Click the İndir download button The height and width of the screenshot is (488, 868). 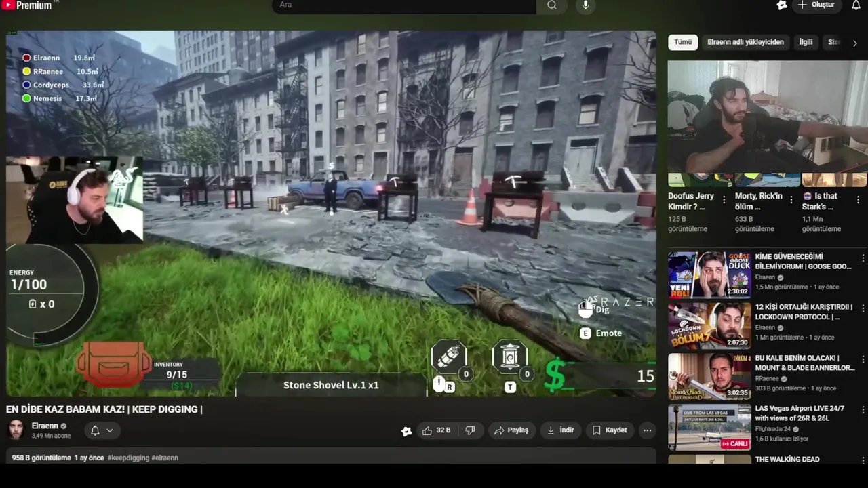coord(561,430)
